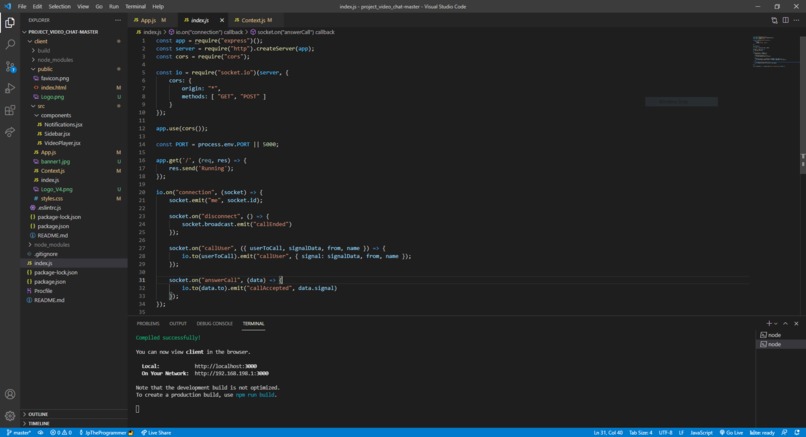Change UTF-8 encoding in status bar
This screenshot has height=437, width=806.
pos(665,432)
